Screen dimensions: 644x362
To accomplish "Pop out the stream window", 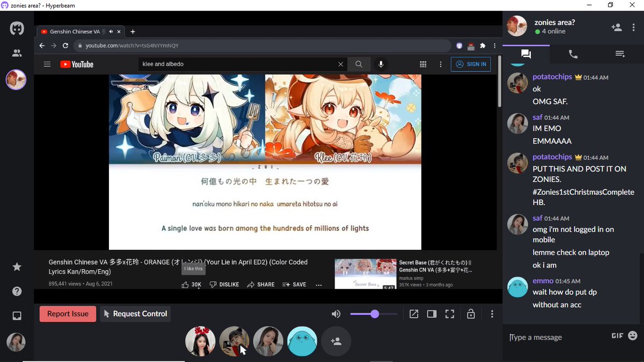I will (x=414, y=314).
